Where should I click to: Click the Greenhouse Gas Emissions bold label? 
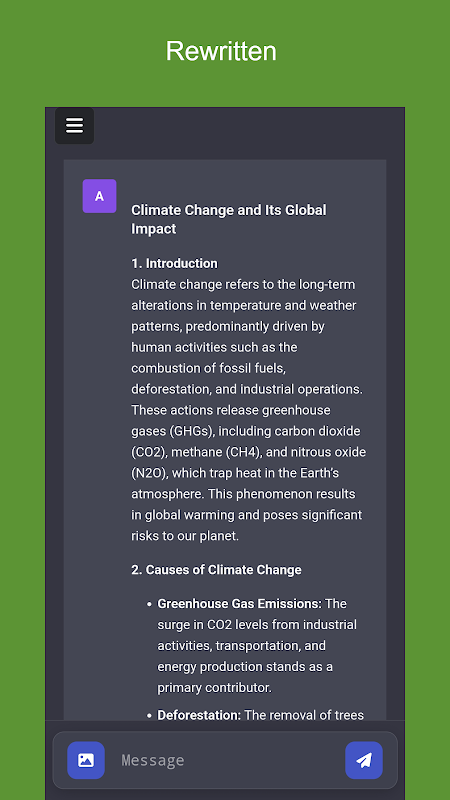pos(239,604)
